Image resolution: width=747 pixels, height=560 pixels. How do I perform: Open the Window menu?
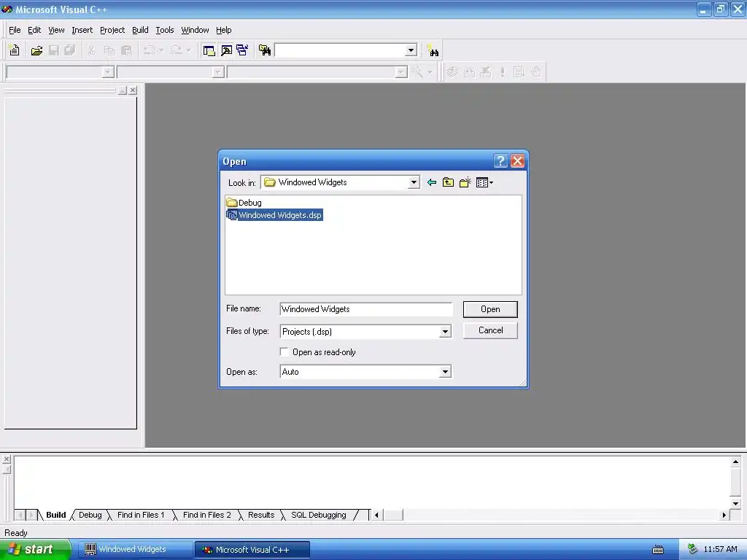195,30
